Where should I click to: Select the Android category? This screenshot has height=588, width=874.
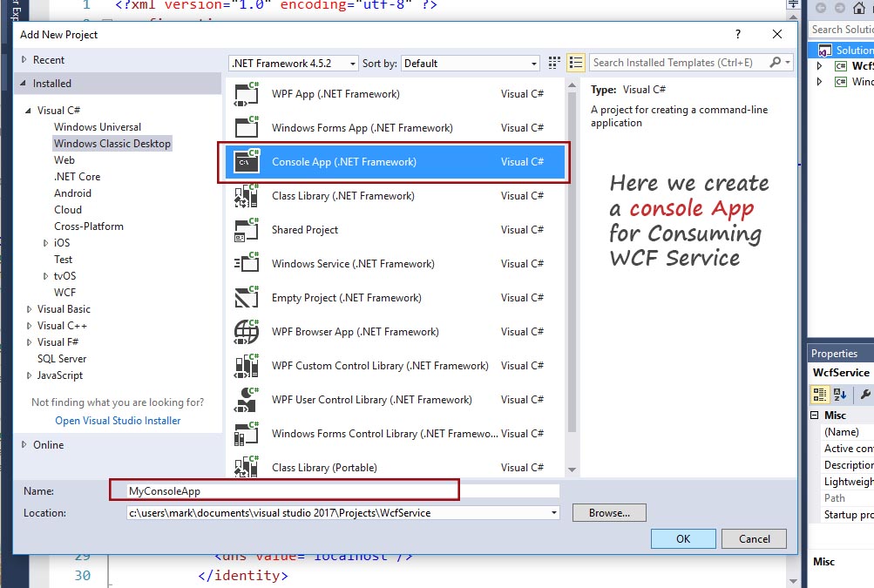[x=72, y=193]
